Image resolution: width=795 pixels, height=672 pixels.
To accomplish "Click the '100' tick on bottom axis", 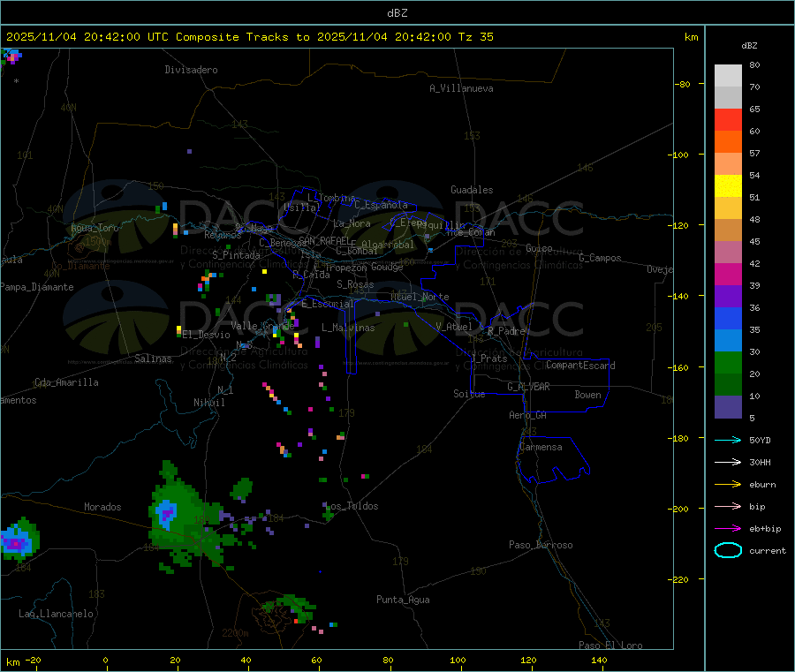I will click(x=458, y=660).
